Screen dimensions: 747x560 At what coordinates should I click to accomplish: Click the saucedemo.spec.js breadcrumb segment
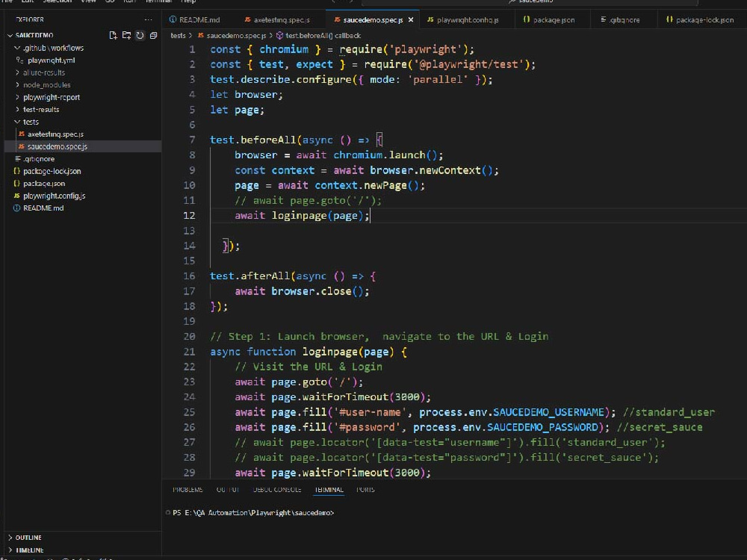tap(236, 35)
